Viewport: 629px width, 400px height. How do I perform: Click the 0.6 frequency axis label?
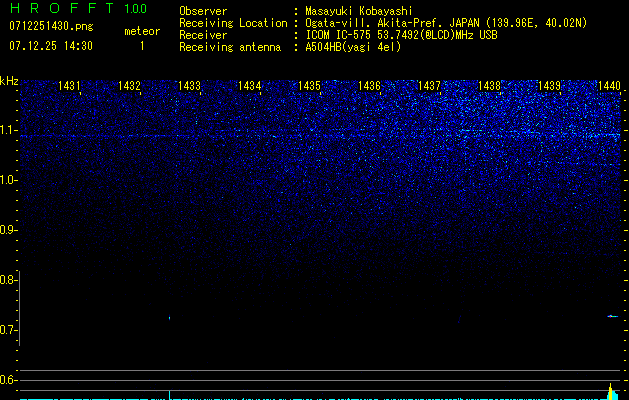(8, 380)
